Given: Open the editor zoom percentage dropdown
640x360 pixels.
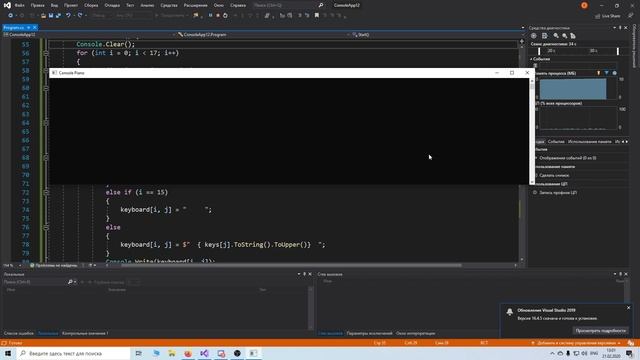Looking at the screenshot, I should click(x=20, y=265).
